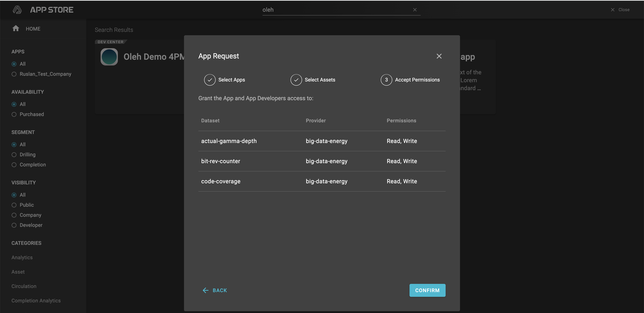Image resolution: width=644 pixels, height=313 pixels.
Task: Open the Circulation category
Action: 24,286
